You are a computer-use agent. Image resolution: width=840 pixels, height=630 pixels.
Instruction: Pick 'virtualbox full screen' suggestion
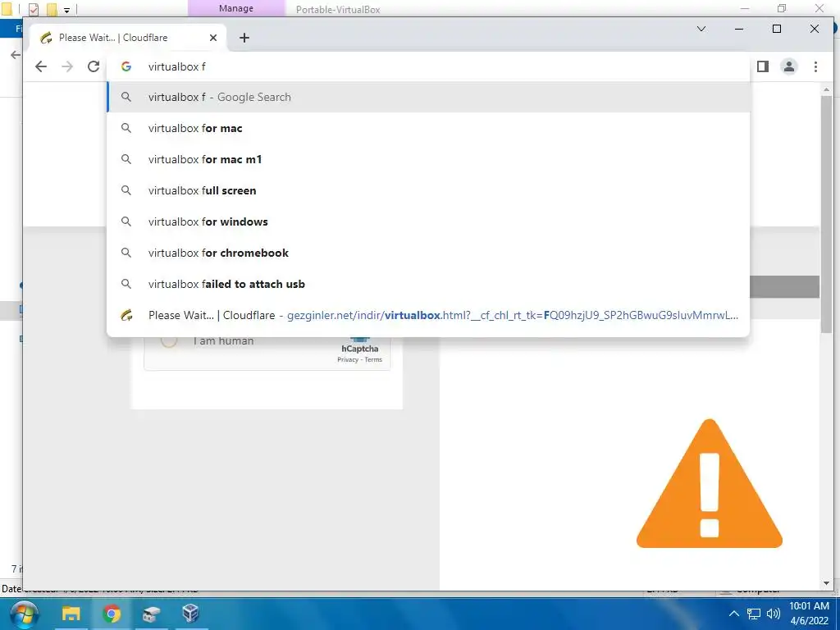[428, 190]
